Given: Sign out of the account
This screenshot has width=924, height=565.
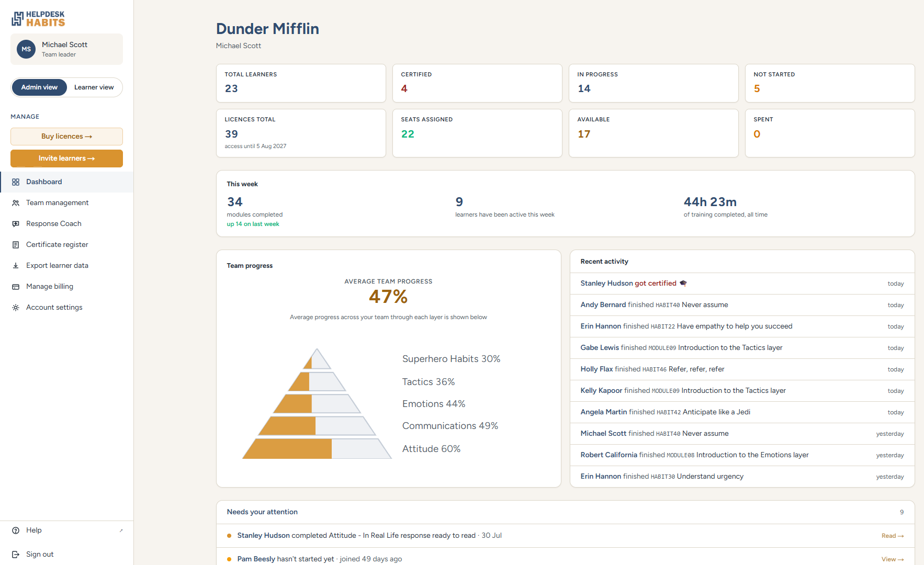Looking at the screenshot, I should (x=67, y=555).
